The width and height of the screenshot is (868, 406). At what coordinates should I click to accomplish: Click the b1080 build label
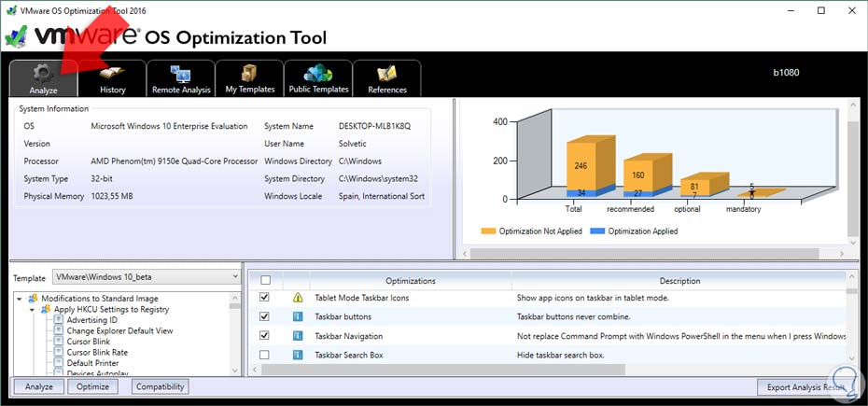click(786, 72)
